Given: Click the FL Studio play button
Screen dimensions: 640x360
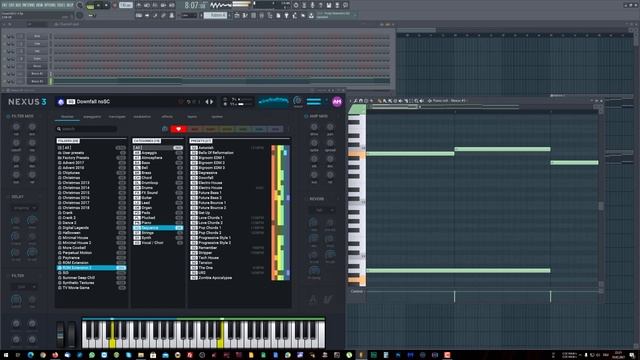Looking at the screenshot, I should (99, 5).
